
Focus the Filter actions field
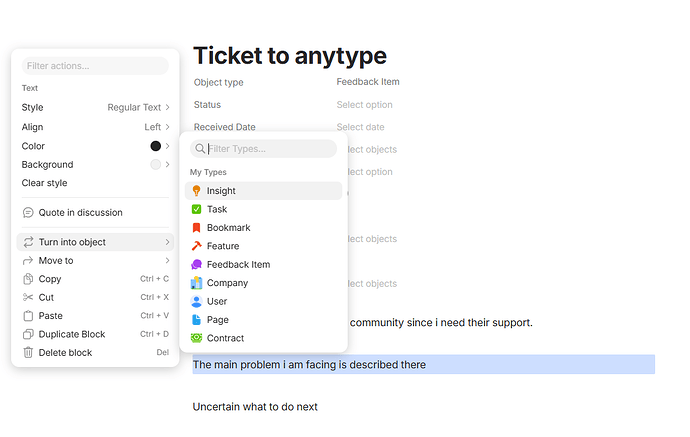(95, 66)
